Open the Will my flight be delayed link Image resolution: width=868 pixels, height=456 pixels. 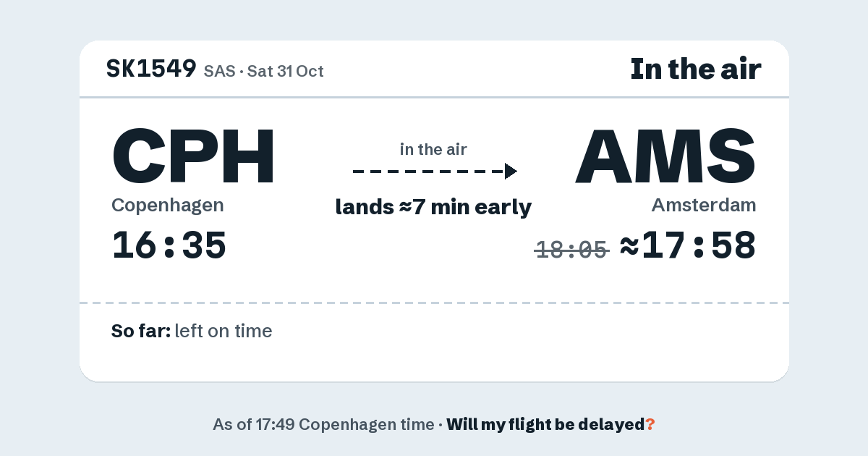545,424
